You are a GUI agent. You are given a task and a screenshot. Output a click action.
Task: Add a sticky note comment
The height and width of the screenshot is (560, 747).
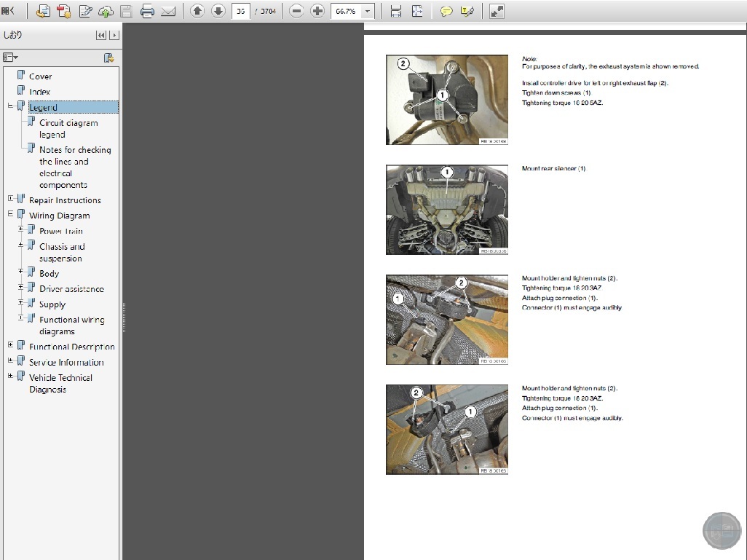tap(446, 11)
